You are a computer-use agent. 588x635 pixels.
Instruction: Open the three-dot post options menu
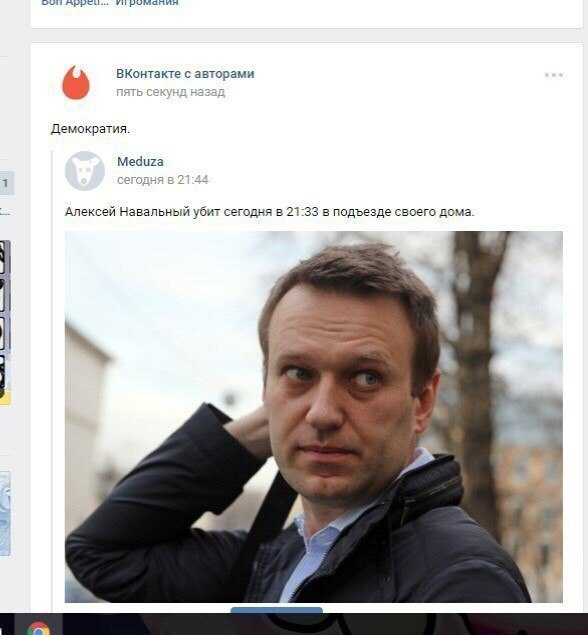click(x=554, y=75)
